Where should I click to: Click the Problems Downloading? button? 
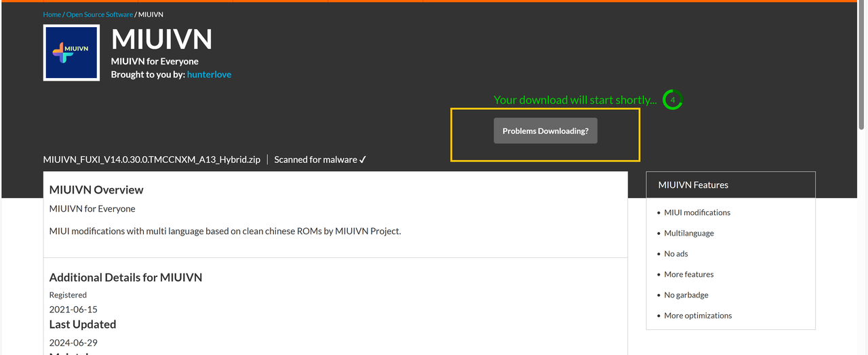click(545, 131)
